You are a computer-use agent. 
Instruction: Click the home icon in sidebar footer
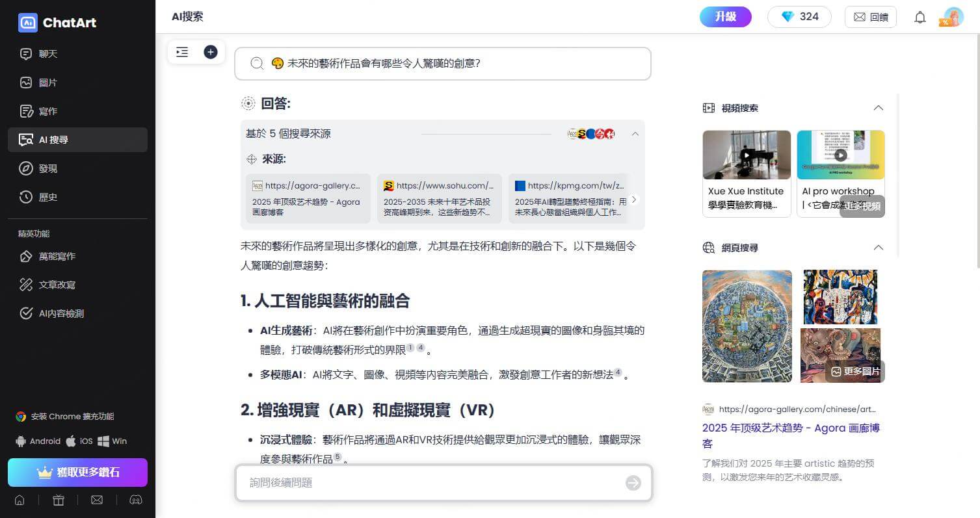[20, 500]
